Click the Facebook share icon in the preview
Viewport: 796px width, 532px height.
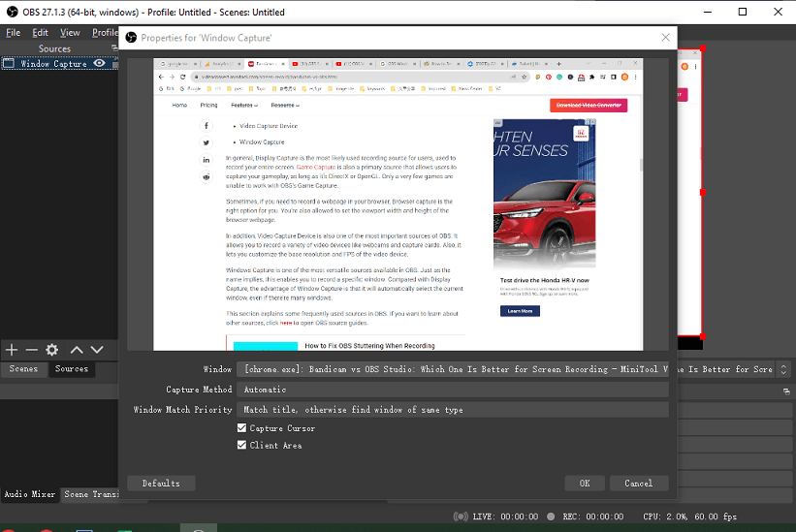coord(207,125)
